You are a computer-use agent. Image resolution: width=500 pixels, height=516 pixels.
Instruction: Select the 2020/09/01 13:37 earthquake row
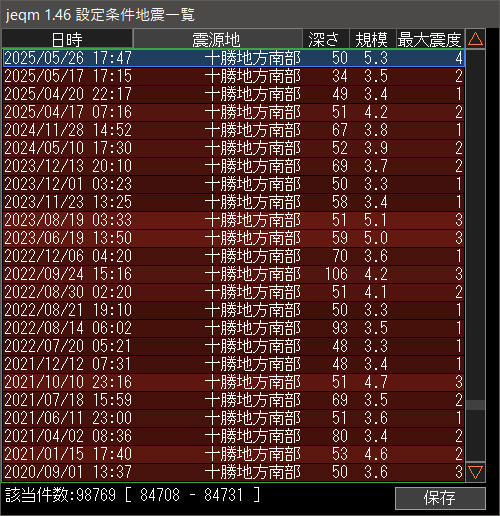(234, 472)
